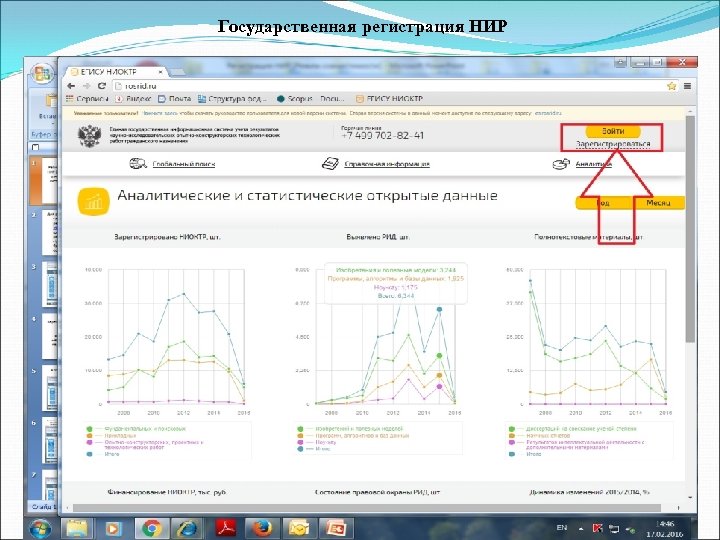Toggle the Научных отчетов legend series
This screenshot has height=540, width=720.
pyautogui.click(x=540, y=435)
